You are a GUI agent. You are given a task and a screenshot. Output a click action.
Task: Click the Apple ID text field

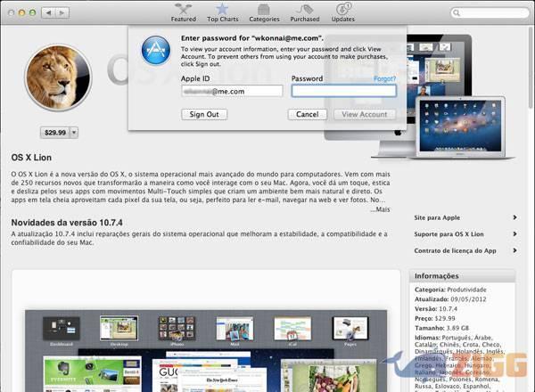232,91
